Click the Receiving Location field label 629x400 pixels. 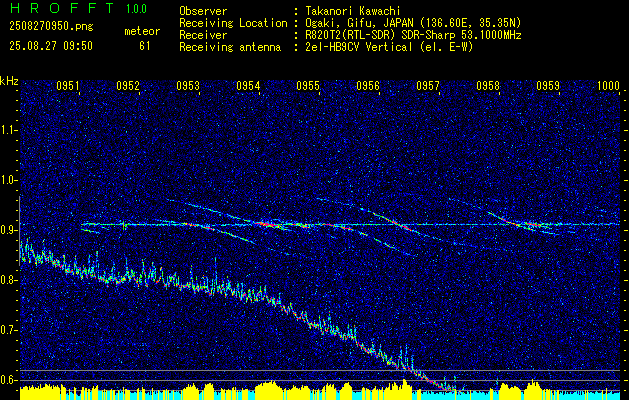tap(233, 23)
